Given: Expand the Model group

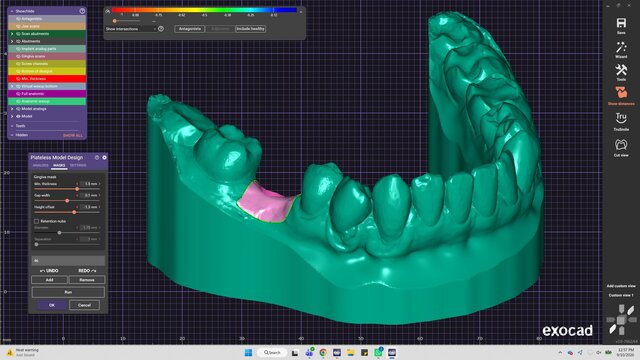Looking at the screenshot, I should (x=12, y=116).
